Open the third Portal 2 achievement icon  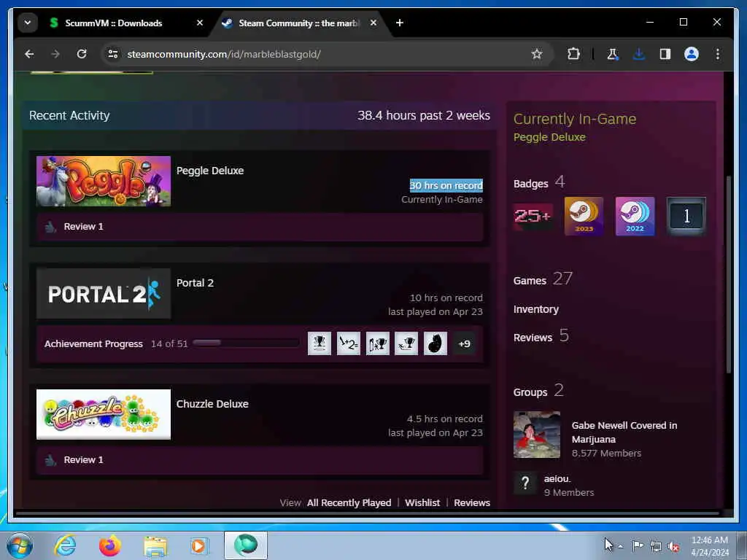pyautogui.click(x=377, y=343)
